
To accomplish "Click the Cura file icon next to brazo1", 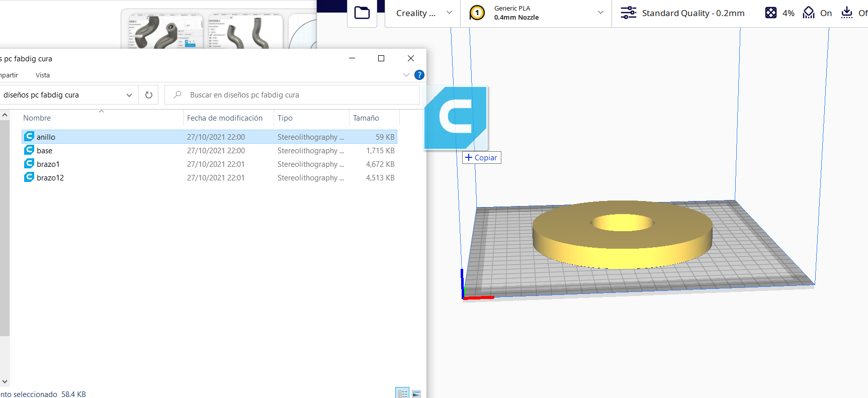I will (x=29, y=163).
